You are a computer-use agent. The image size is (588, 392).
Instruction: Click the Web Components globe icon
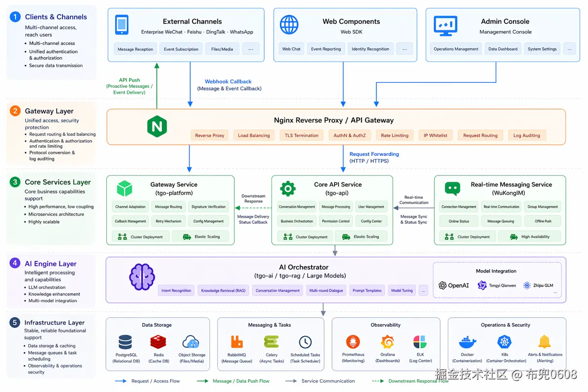(x=289, y=24)
